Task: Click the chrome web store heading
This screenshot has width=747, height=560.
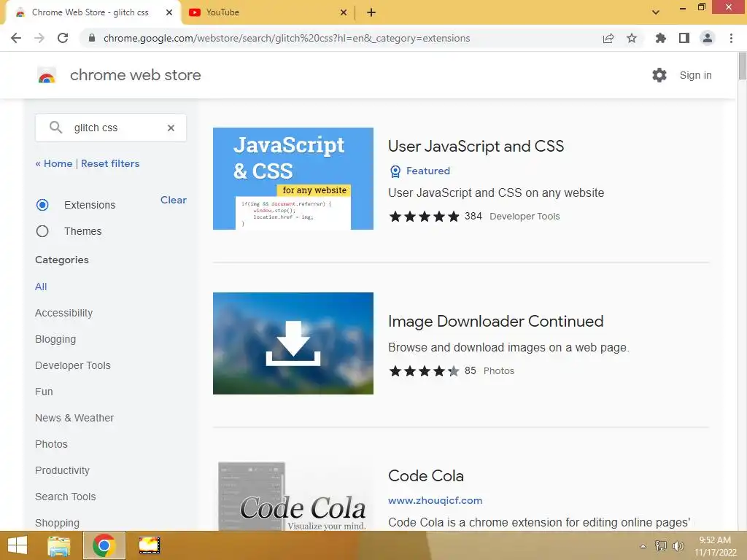Action: tap(135, 75)
